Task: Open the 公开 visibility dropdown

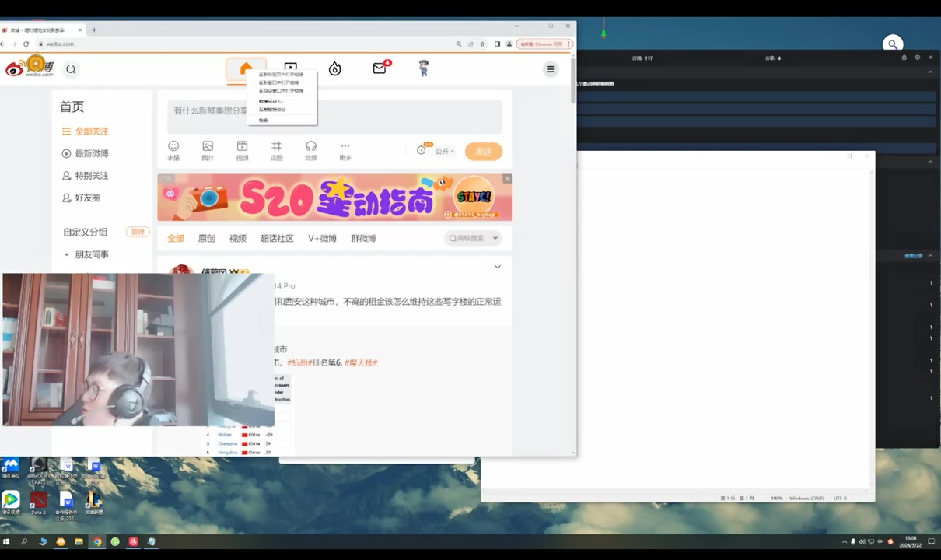Action: [x=445, y=151]
